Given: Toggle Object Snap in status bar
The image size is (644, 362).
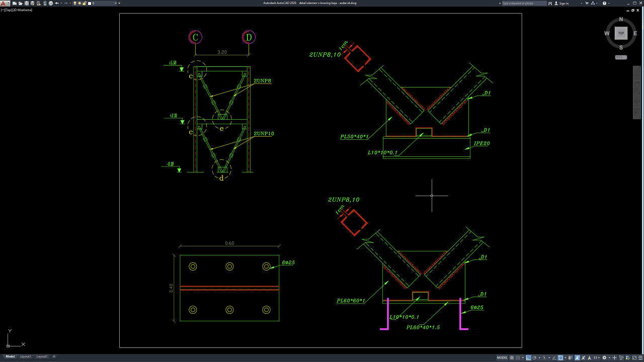Looking at the screenshot, I should [560, 357].
